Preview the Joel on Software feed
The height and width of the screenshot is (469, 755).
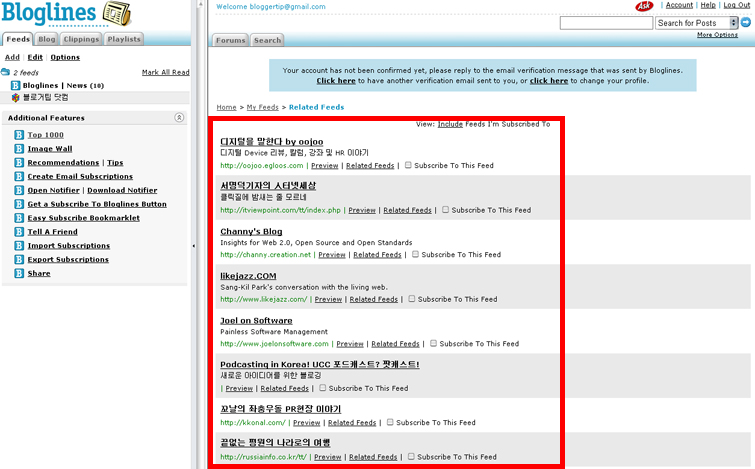tap(350, 344)
